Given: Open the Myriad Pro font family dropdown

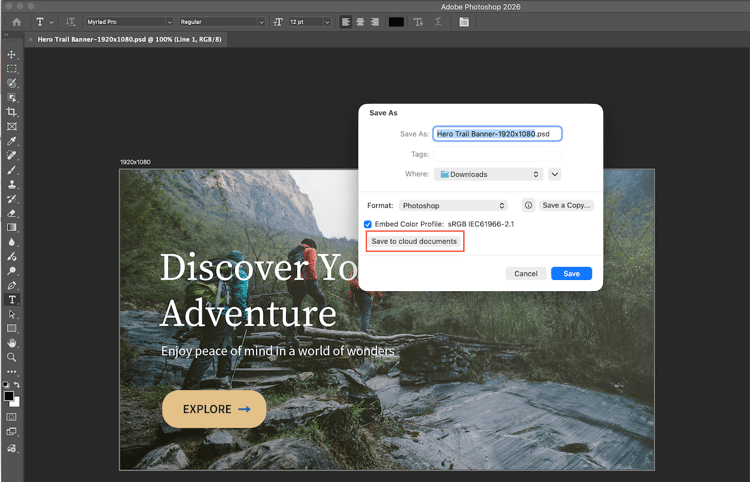Looking at the screenshot, I should 129,22.
